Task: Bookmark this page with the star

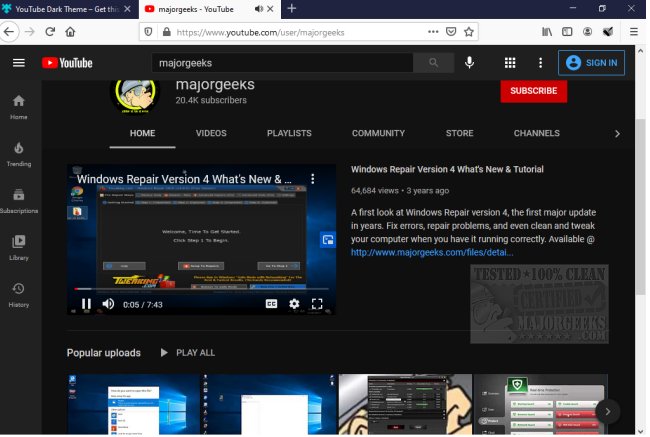Action: coord(469,32)
